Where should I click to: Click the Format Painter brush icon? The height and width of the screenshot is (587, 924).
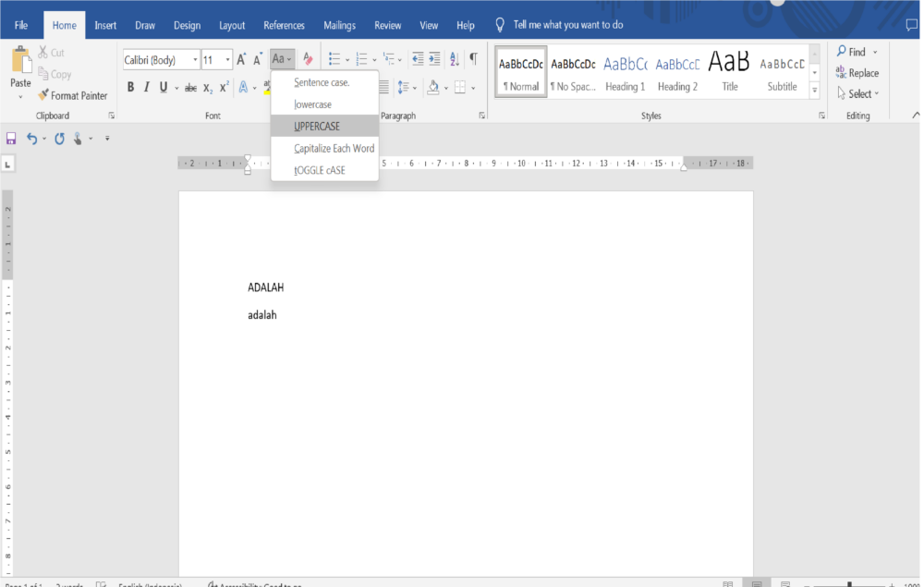coord(43,95)
